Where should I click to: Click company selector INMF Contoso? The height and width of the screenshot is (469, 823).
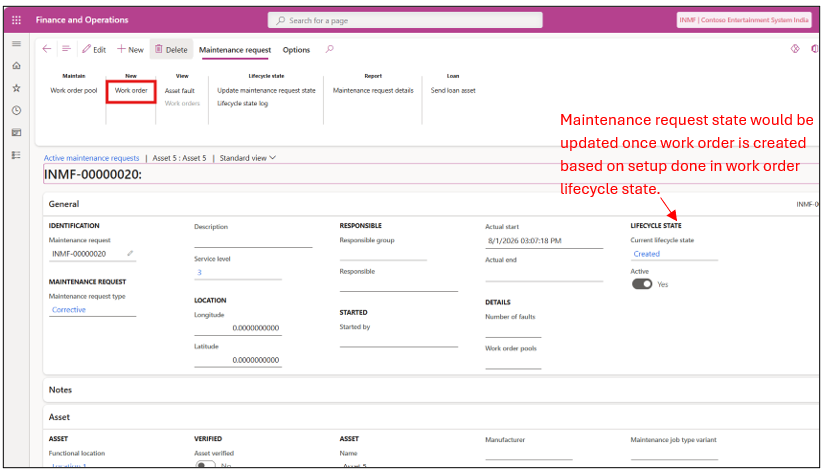tap(743, 20)
